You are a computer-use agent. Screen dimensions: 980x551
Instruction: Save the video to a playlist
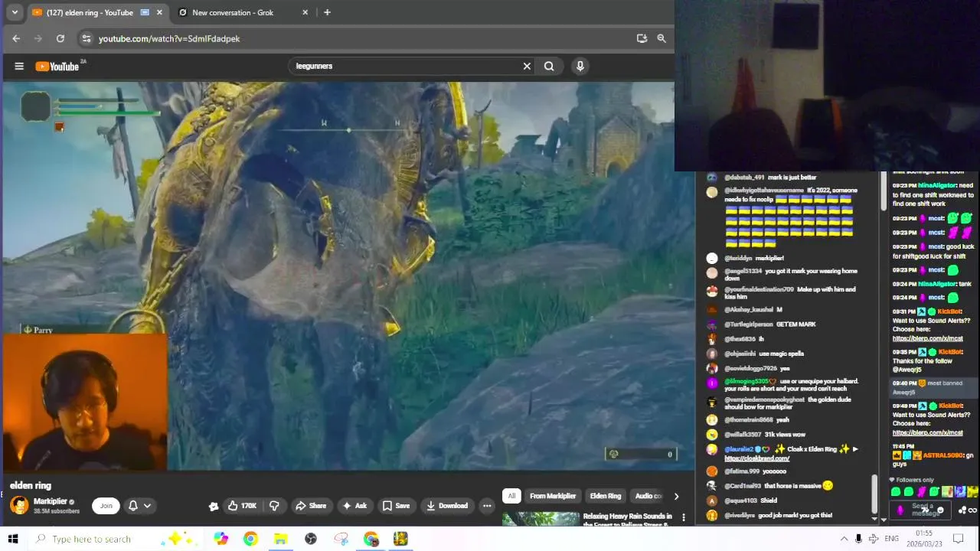(396, 506)
